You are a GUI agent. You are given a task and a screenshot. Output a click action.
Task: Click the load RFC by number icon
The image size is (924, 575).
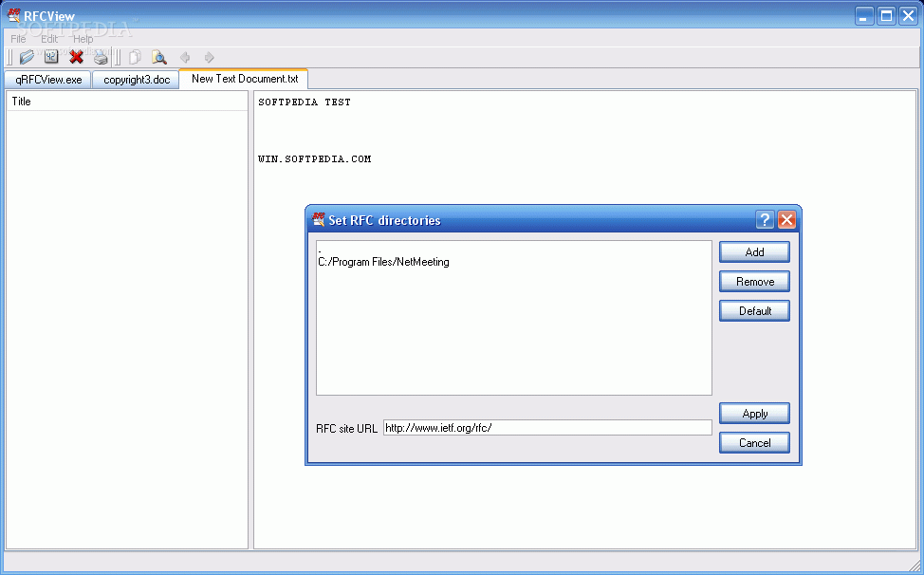click(51, 57)
